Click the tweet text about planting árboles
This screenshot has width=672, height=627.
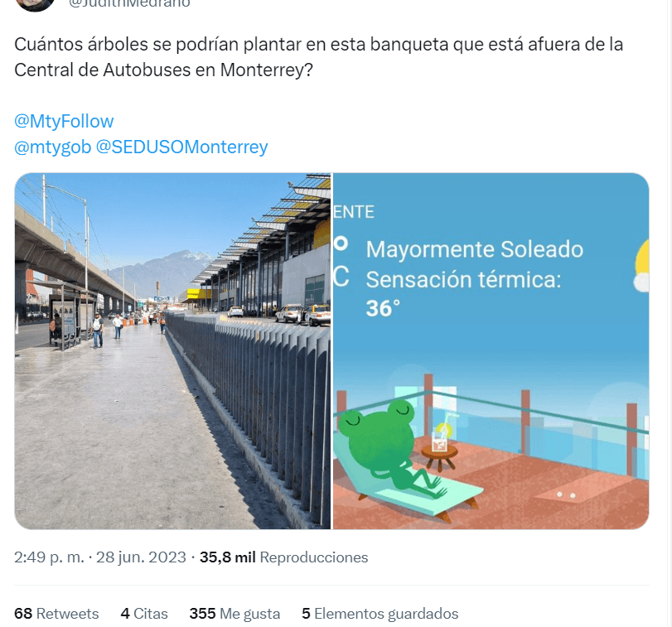click(318, 57)
